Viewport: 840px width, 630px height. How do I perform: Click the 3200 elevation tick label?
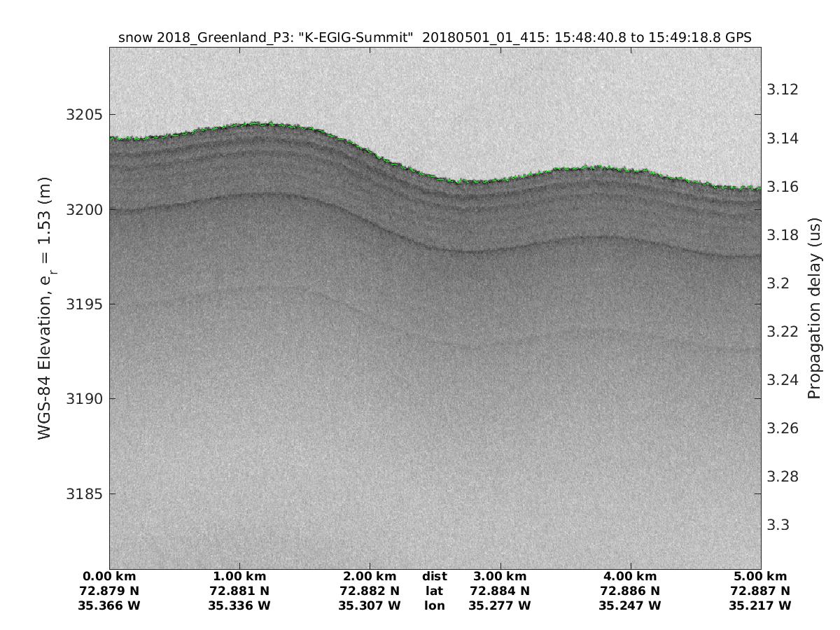point(83,209)
